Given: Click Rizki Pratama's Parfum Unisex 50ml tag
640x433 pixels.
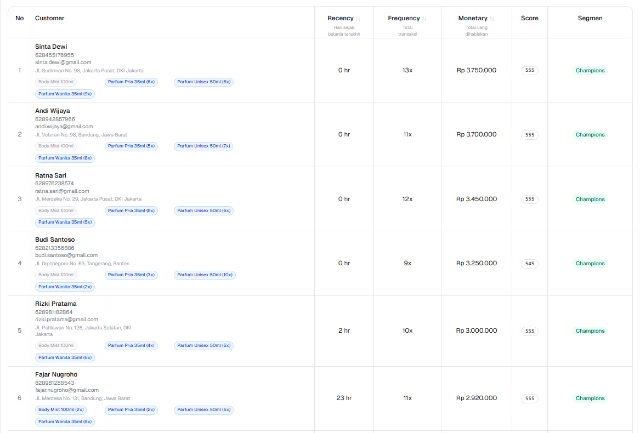Looking at the screenshot, I should click(x=205, y=345).
